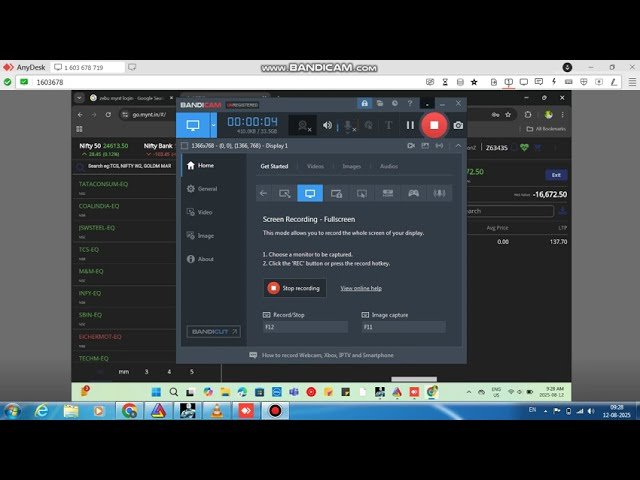Toggle the microphone icon in Bandicam toolbar
Viewport: 640px width, 480px height.
pyautogui.click(x=348, y=126)
